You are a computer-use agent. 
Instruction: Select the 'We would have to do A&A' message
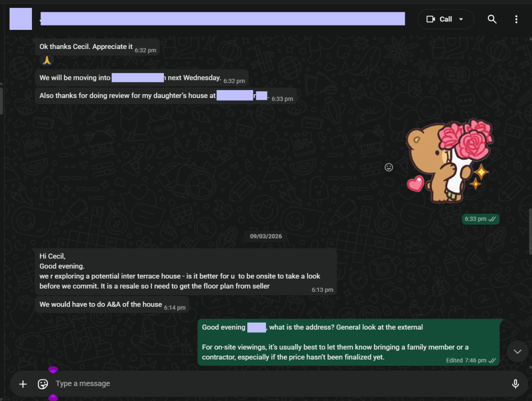click(101, 305)
